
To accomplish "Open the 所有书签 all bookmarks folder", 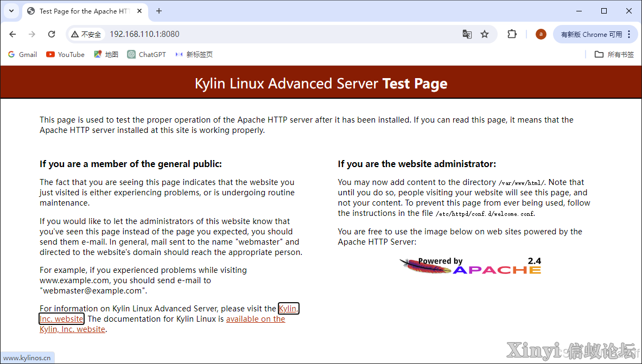I will pos(614,54).
